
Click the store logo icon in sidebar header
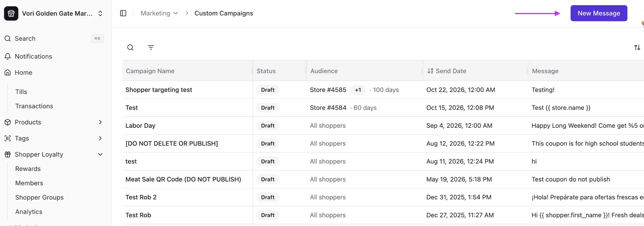coord(11,14)
